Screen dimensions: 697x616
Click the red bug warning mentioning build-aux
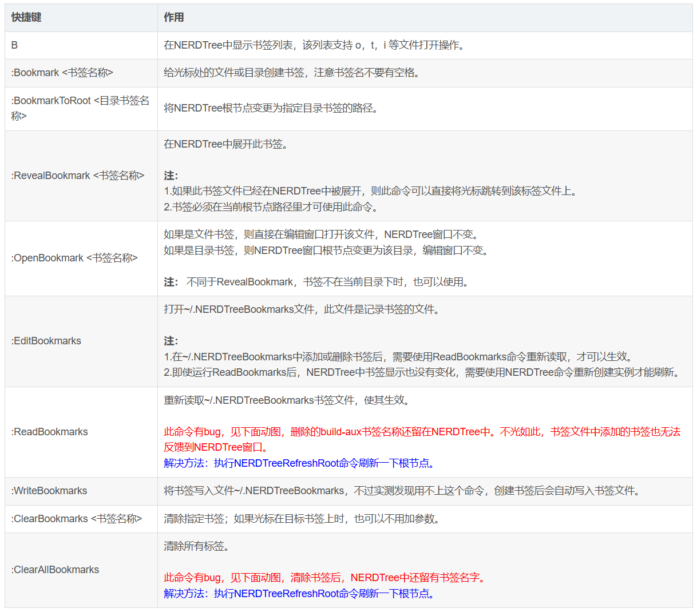coord(422,439)
